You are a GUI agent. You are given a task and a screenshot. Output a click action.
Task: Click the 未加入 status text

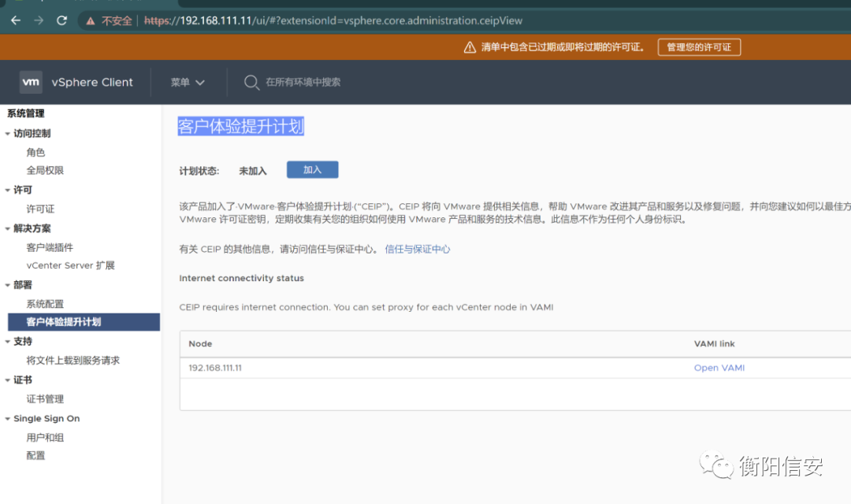[253, 171]
